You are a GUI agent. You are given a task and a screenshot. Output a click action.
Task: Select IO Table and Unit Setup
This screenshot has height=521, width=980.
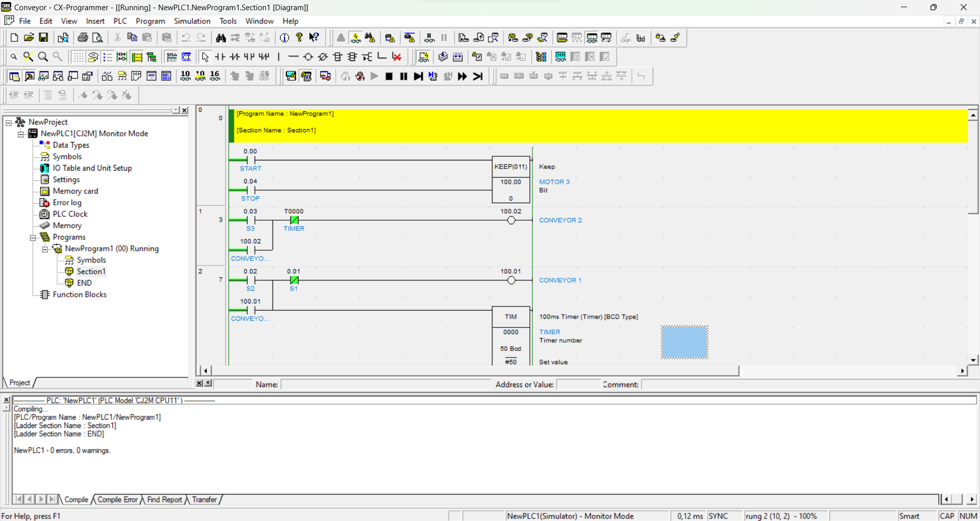92,168
